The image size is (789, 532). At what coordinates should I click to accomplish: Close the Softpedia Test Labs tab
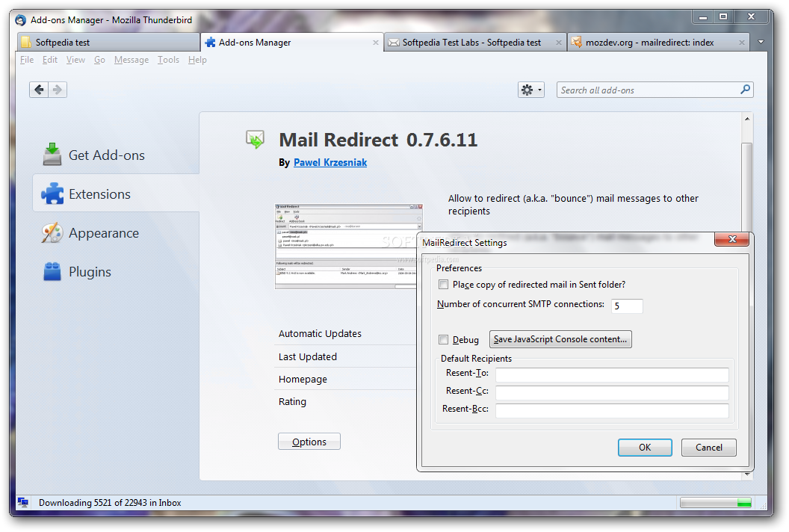click(x=559, y=43)
